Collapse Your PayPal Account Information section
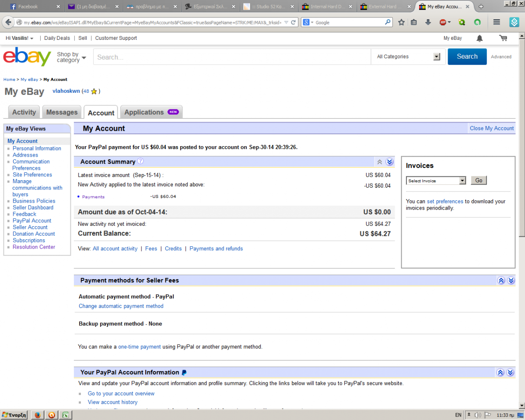This screenshot has height=420, width=525. tap(500, 372)
